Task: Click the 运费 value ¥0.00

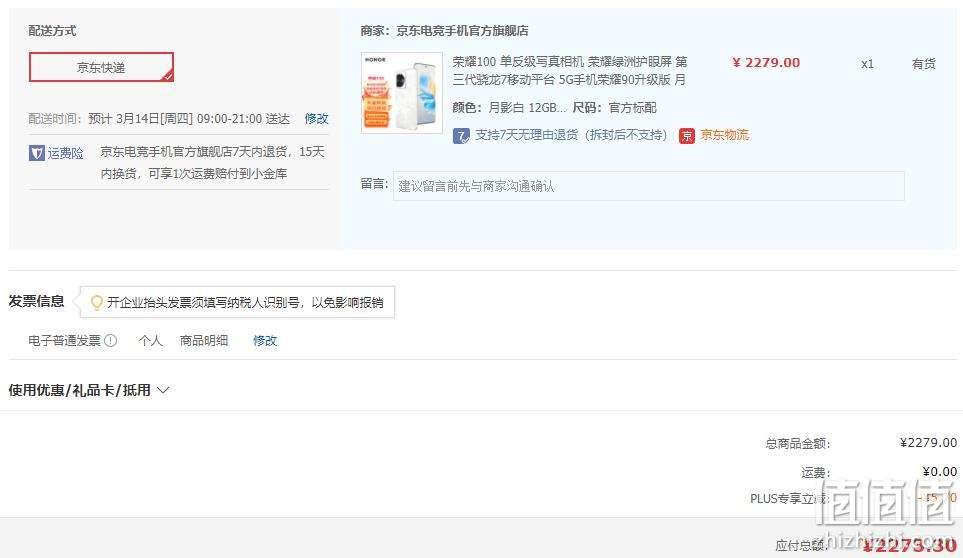Action: click(939, 471)
